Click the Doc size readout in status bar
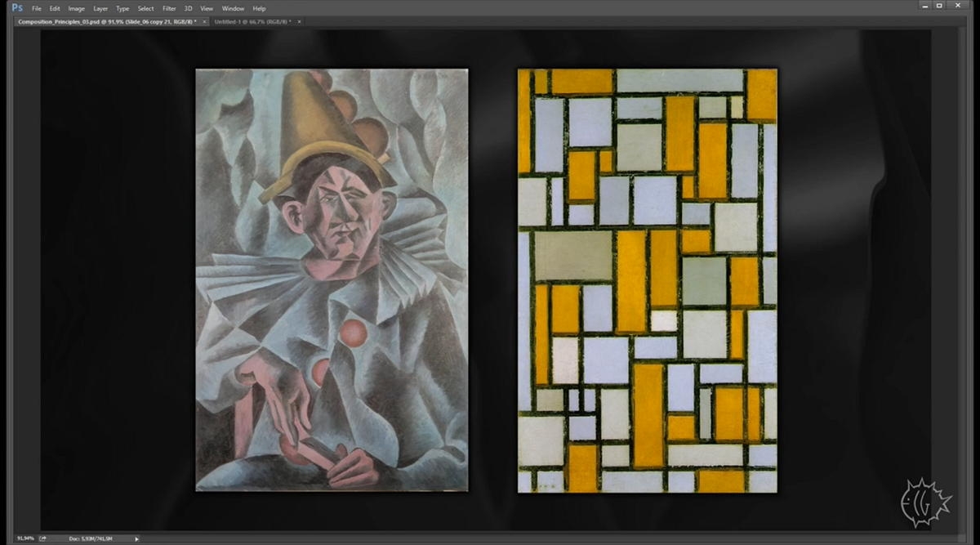The width and height of the screenshot is (980, 545). pos(89,538)
